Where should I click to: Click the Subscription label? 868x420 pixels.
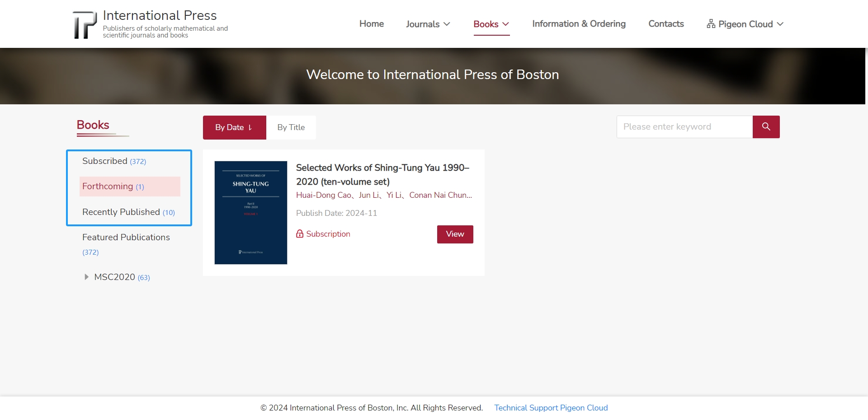click(x=328, y=234)
